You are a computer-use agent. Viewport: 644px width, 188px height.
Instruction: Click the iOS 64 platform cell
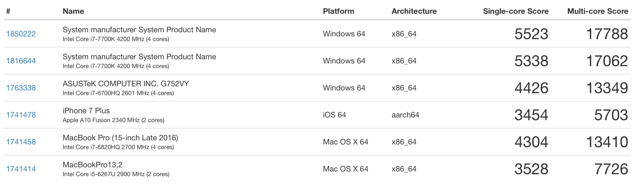[334, 115]
